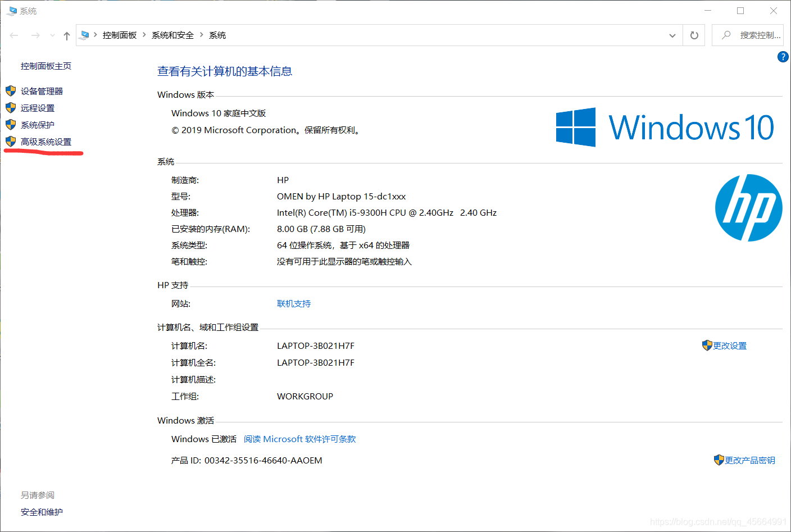Click the product ID 00342-35516-46640-AAOEM
The image size is (791, 532).
coord(263,460)
